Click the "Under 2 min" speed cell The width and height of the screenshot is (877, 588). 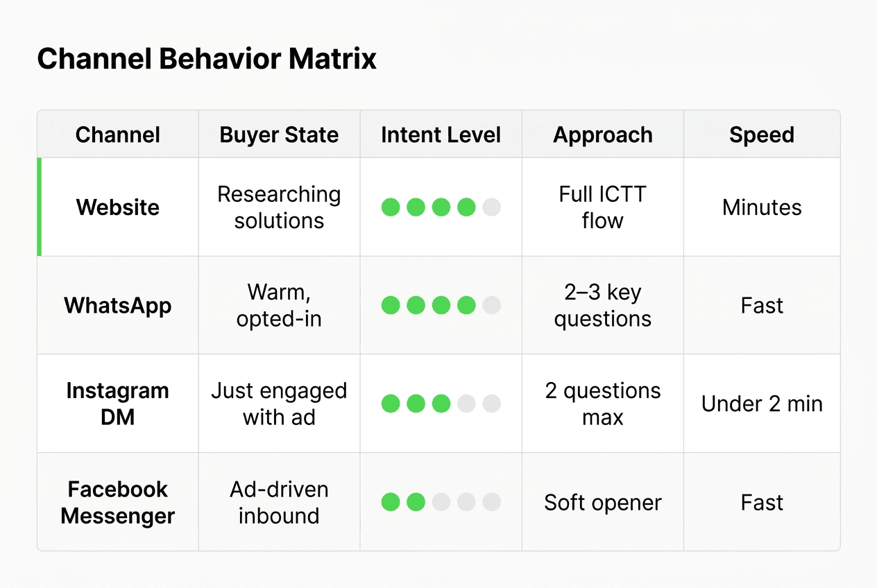pyautogui.click(x=762, y=404)
